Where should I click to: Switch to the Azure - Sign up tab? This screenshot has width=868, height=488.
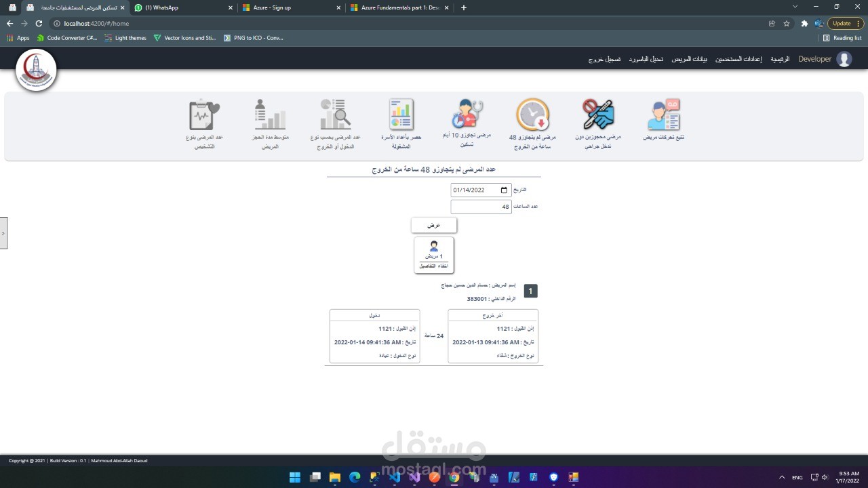292,7
